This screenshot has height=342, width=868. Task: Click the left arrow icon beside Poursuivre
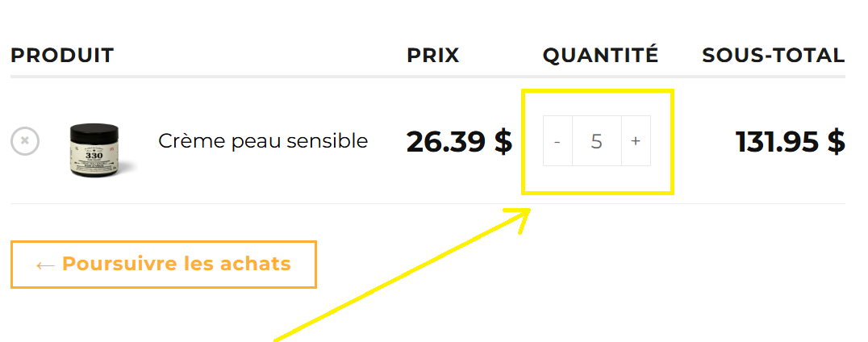pyautogui.click(x=45, y=265)
